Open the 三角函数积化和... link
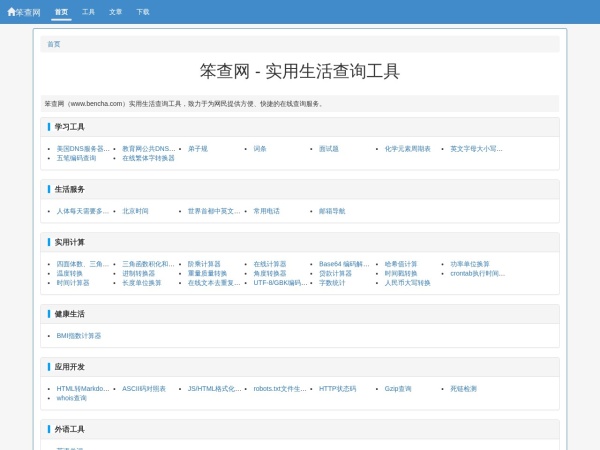 pos(148,264)
